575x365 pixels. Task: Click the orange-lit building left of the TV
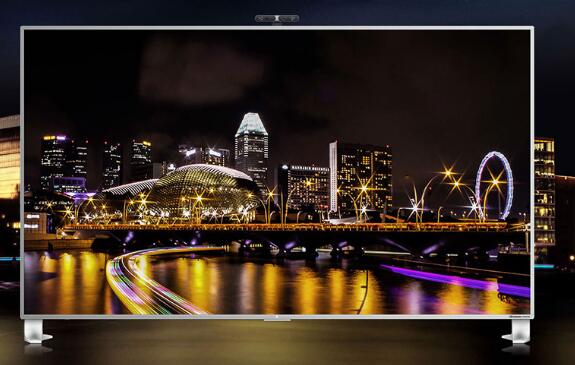point(10,157)
